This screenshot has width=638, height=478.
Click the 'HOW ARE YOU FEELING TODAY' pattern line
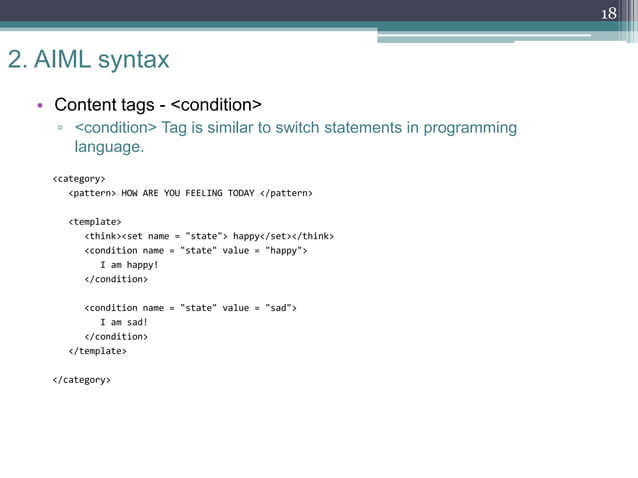(190, 193)
